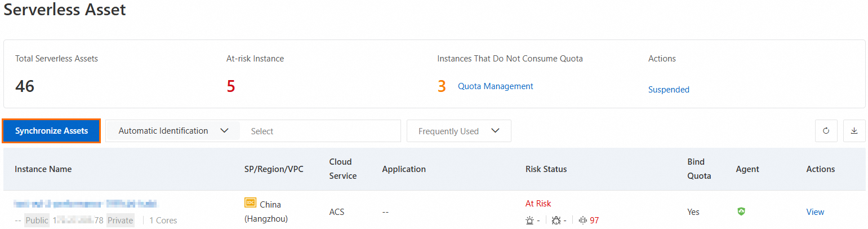Click the Synchronize Assets button
Screen dimensions: 868x229
pyautogui.click(x=51, y=131)
